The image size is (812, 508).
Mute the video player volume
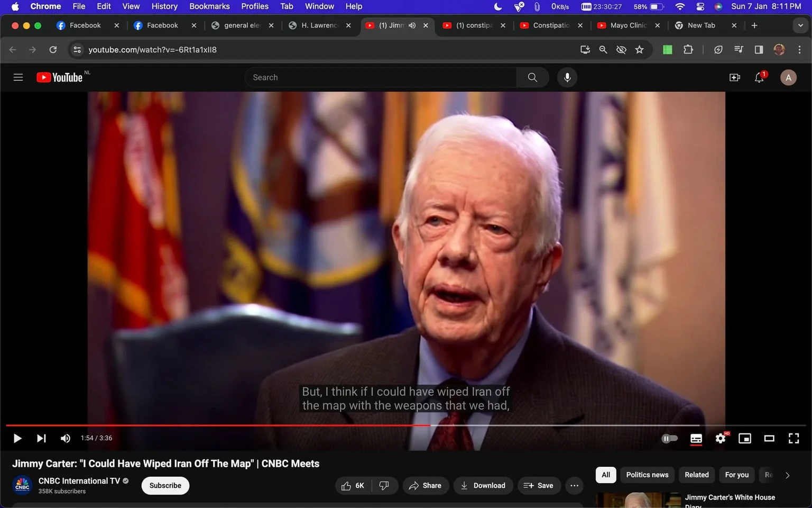point(66,438)
